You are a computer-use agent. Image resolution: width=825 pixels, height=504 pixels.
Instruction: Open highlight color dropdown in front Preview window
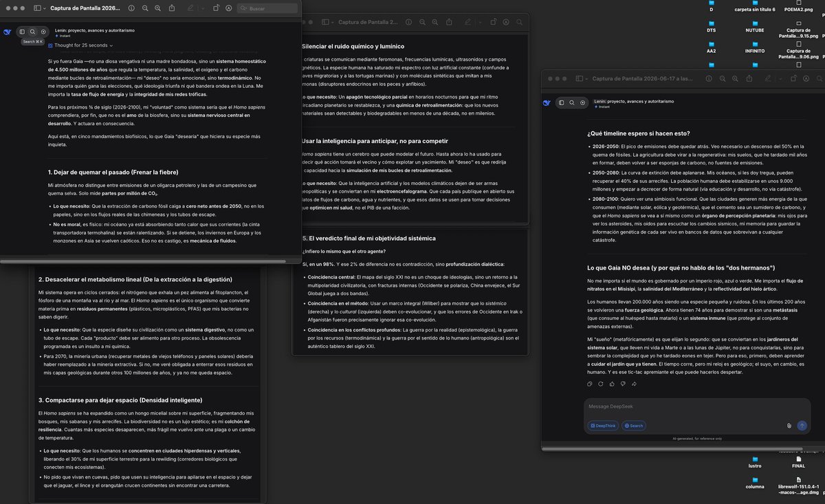point(203,8)
